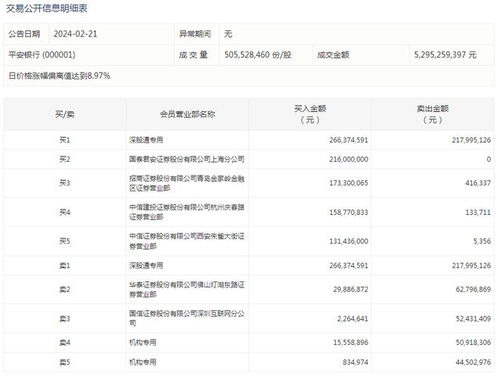Click 深股通专用 in the 买1 row
Image resolution: width=499 pixels, height=376 pixels.
coord(146,140)
